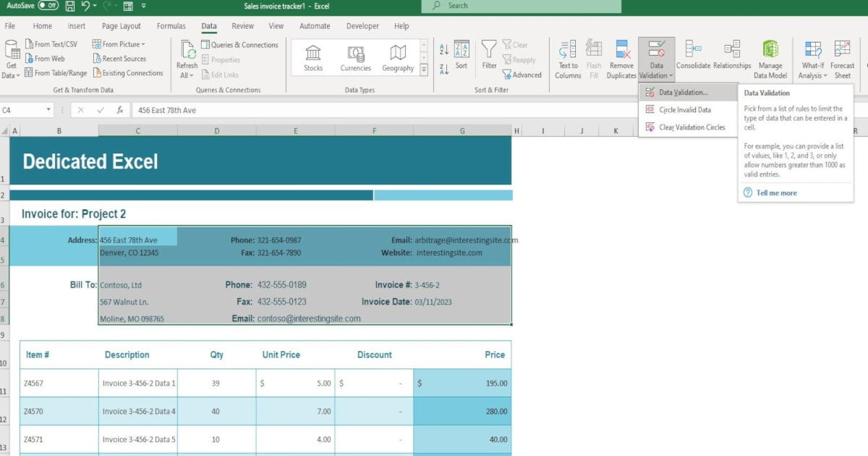Toggle the Filter on the data
The height and width of the screenshot is (456, 868).
(x=490, y=54)
